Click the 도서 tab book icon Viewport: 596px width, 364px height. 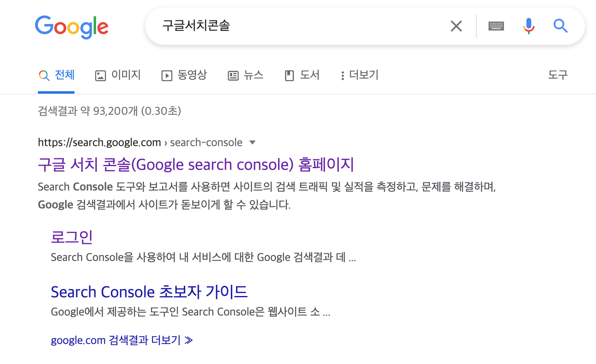289,76
